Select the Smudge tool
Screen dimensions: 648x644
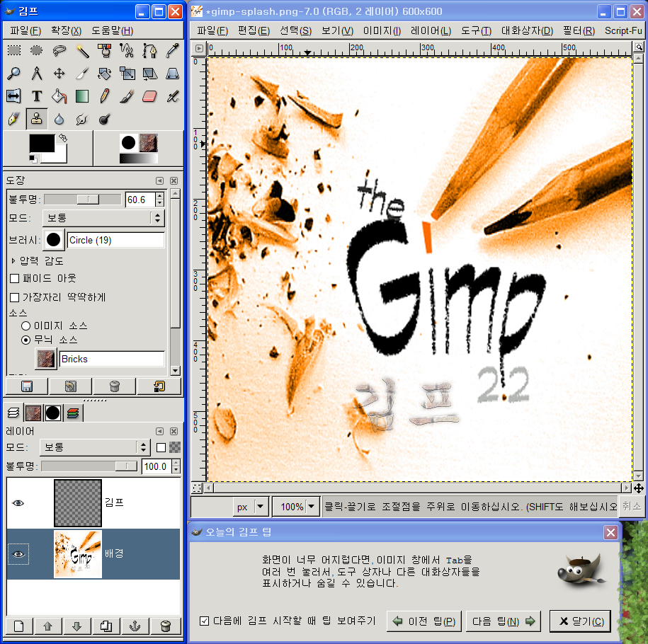(x=82, y=120)
